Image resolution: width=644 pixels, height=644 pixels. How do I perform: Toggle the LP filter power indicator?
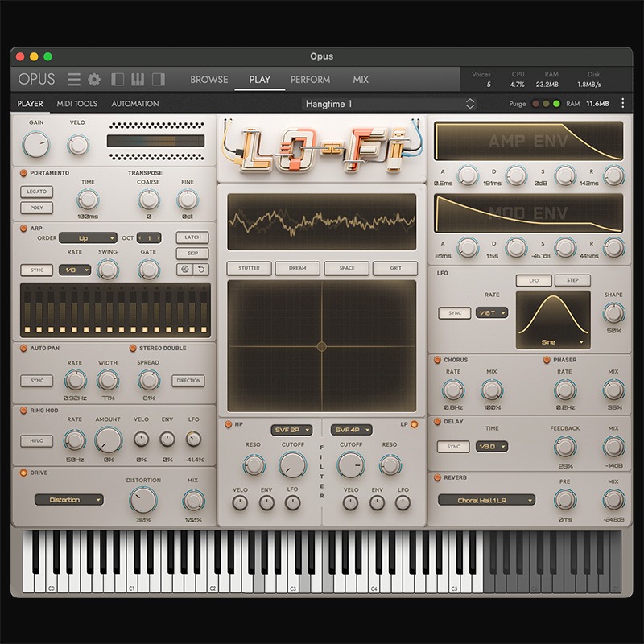point(414,424)
